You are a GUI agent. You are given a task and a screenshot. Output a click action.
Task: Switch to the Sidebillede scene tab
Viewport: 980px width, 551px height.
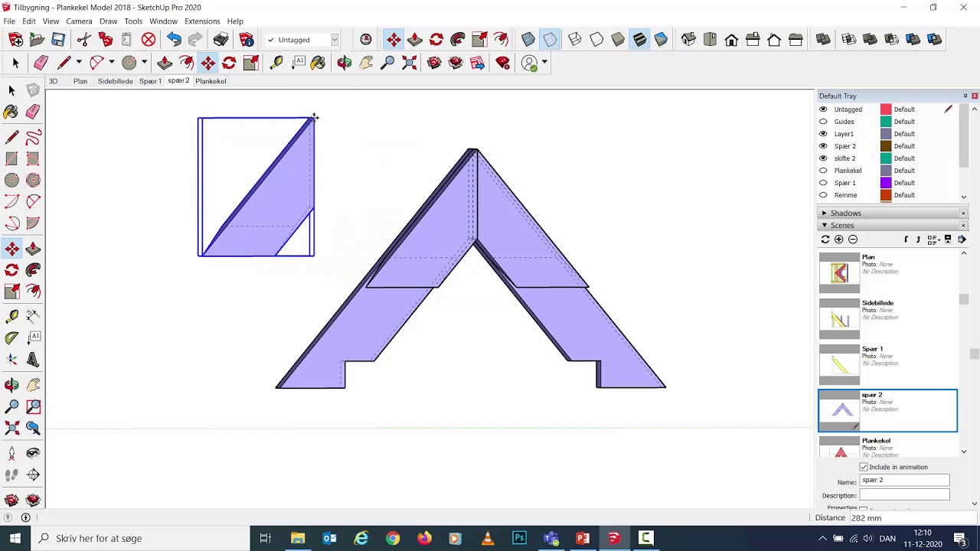pyautogui.click(x=116, y=81)
